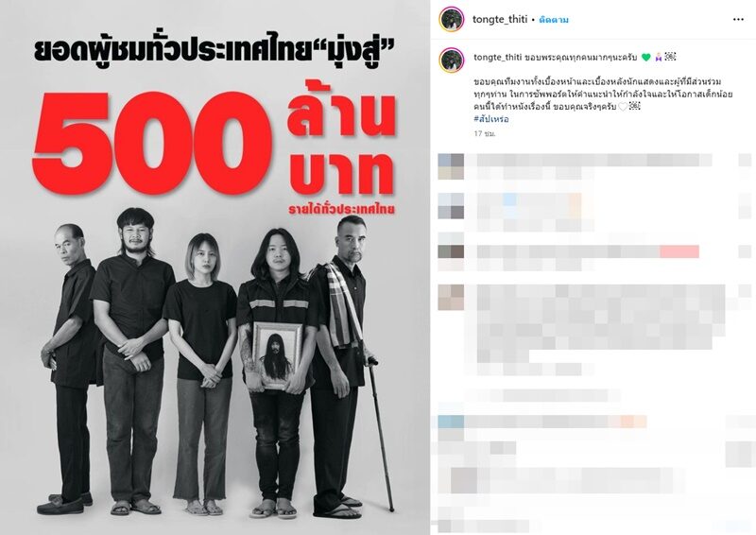Click the blurred view replies line under long comment

point(542,396)
